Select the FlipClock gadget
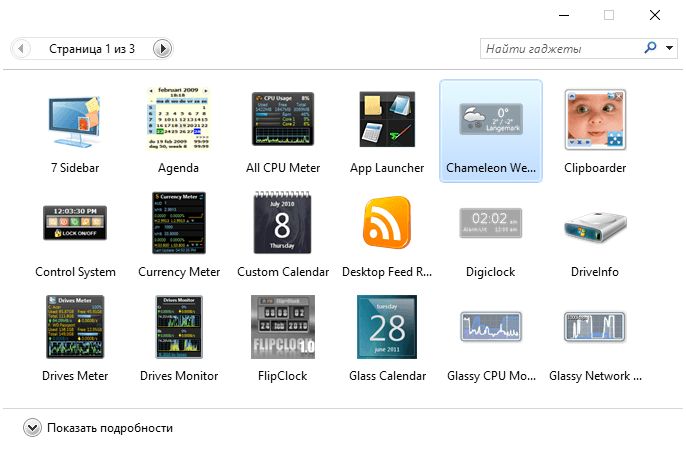Viewport: 686px width, 454px height. point(283,327)
